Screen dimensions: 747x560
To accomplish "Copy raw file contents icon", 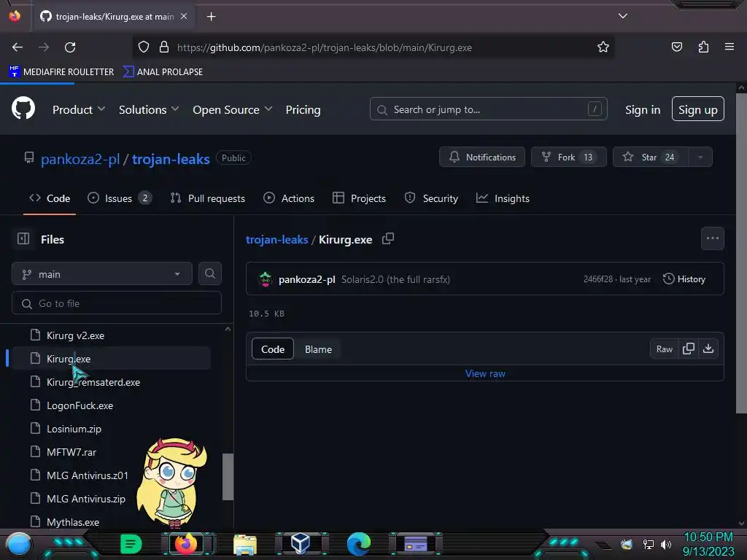I will pyautogui.click(x=689, y=349).
